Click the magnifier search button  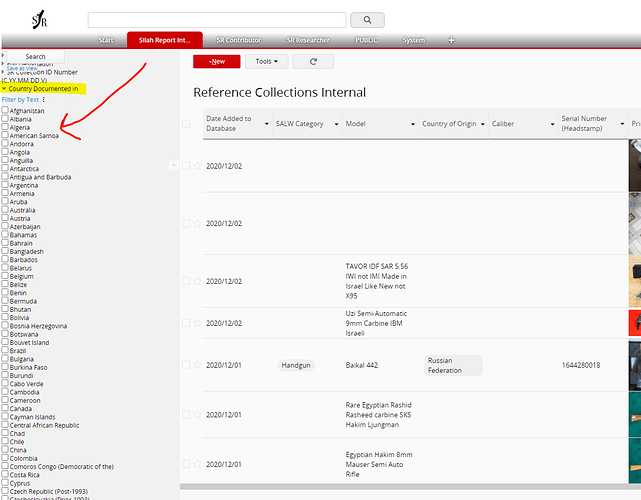(x=367, y=20)
